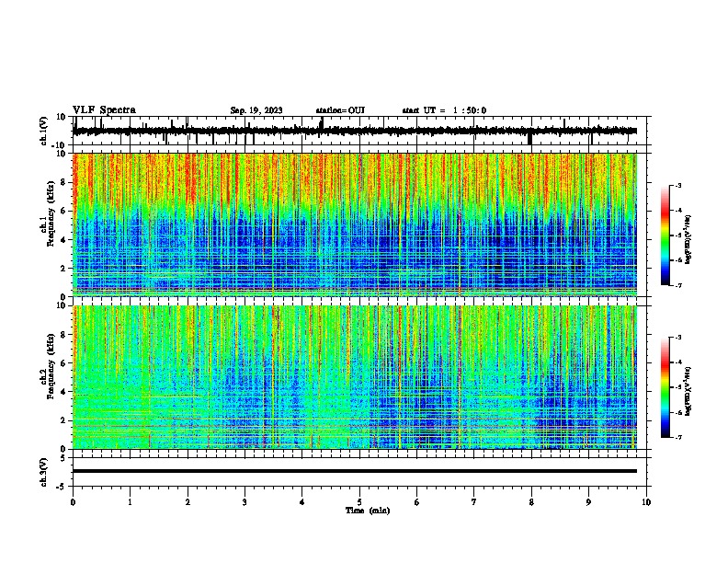The image size is (728, 563).
Task: Click time axis tick label "1"
Action: tap(131, 502)
